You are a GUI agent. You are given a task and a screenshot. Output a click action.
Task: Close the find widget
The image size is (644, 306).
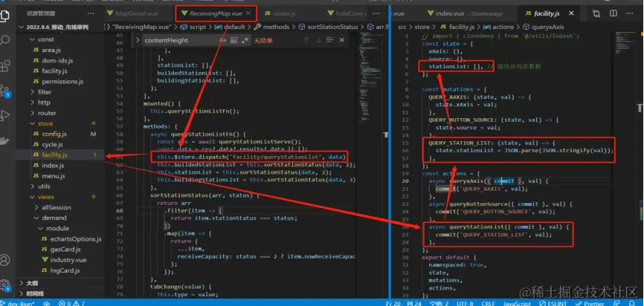point(342,40)
